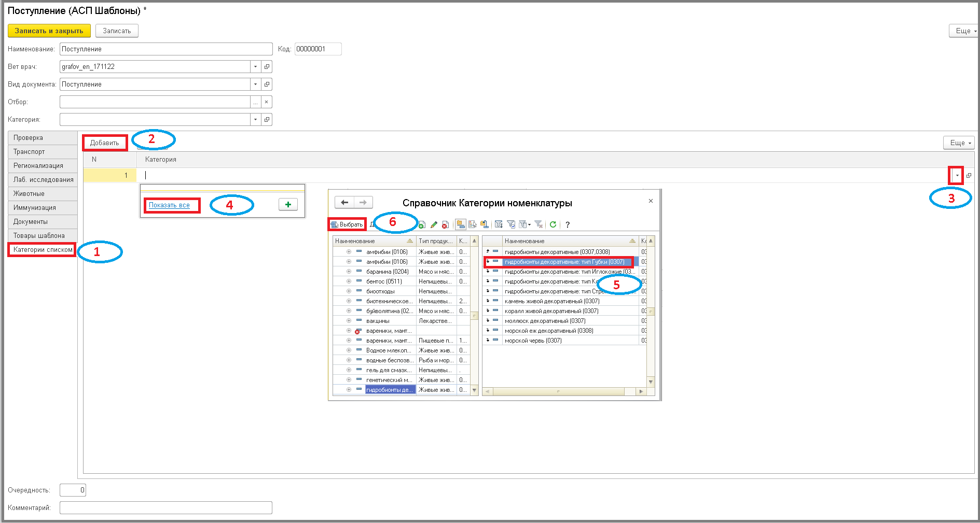Open the Категория header field dropdown

[255, 119]
